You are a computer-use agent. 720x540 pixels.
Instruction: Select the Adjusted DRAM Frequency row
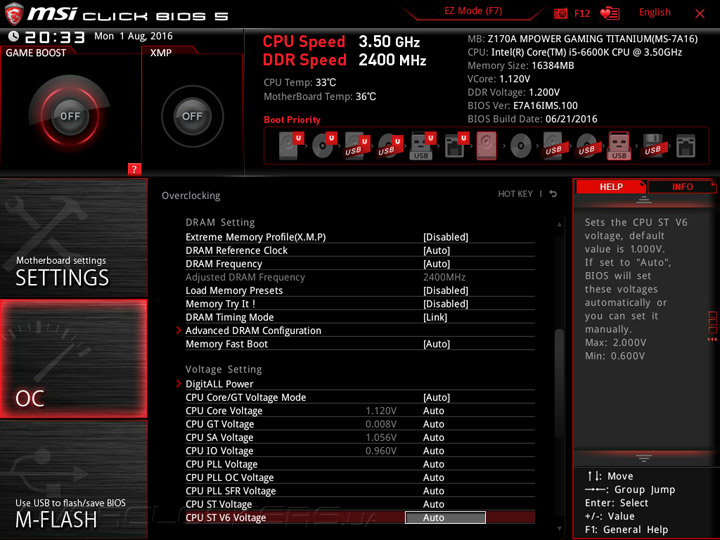click(x=360, y=277)
